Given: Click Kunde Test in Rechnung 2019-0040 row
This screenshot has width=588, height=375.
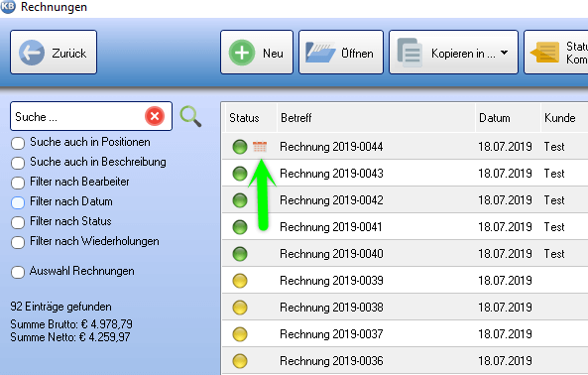Looking at the screenshot, I should [x=554, y=254].
